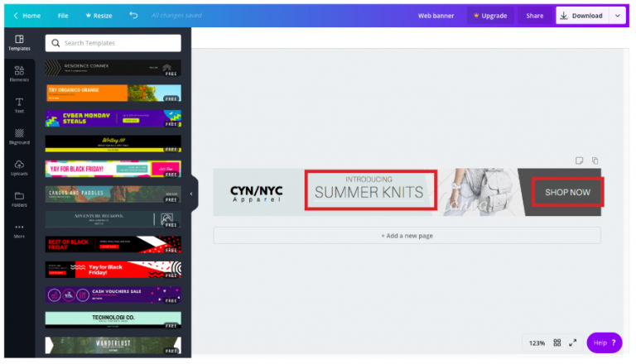Collapse the templates side panel
The width and height of the screenshot is (636, 364).
click(191, 194)
